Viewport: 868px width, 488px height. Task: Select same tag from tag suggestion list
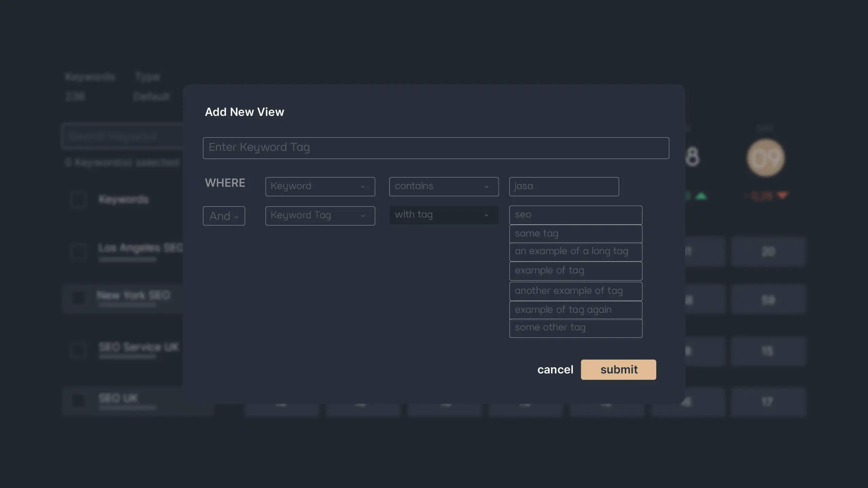pyautogui.click(x=575, y=233)
